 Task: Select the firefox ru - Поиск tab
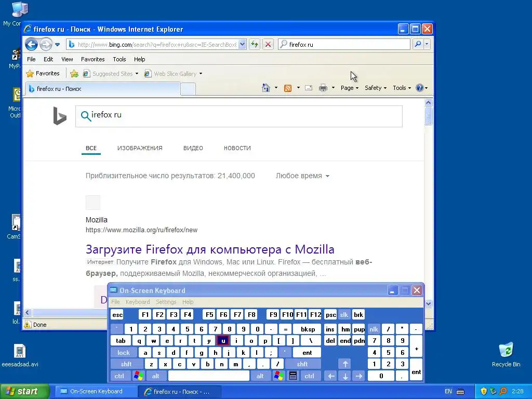[102, 89]
